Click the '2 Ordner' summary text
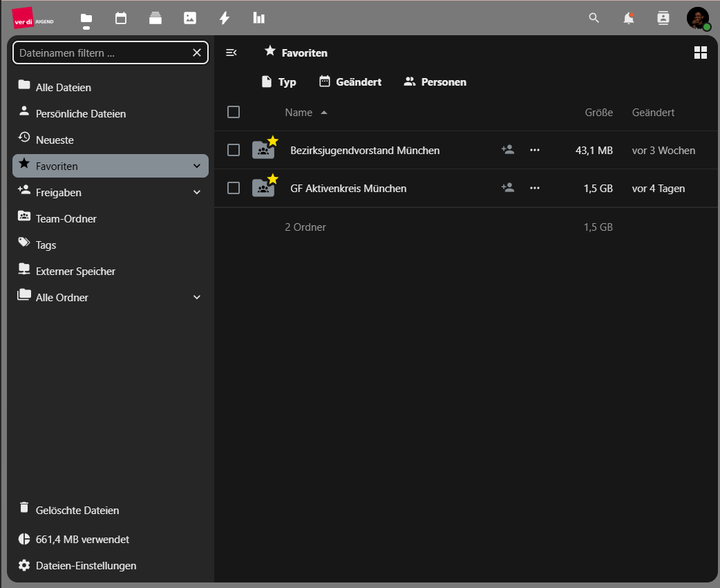The image size is (720, 588). (305, 227)
